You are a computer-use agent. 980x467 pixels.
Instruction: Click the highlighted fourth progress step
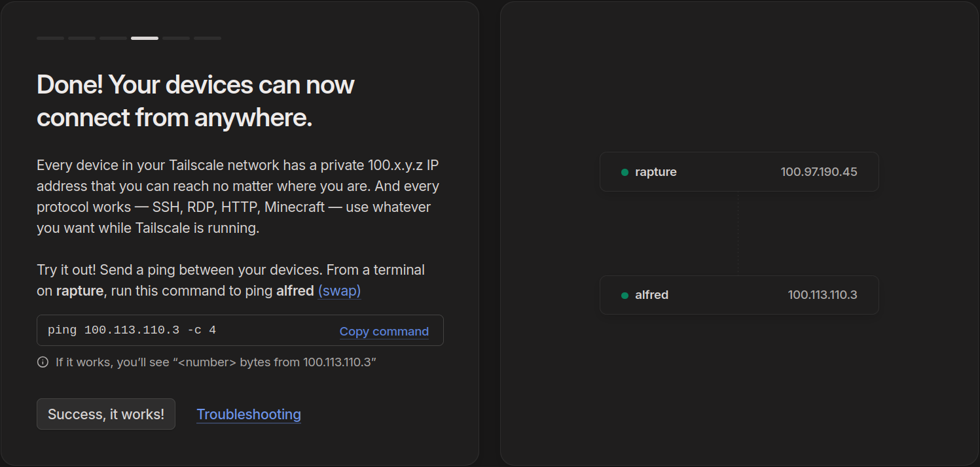point(145,39)
